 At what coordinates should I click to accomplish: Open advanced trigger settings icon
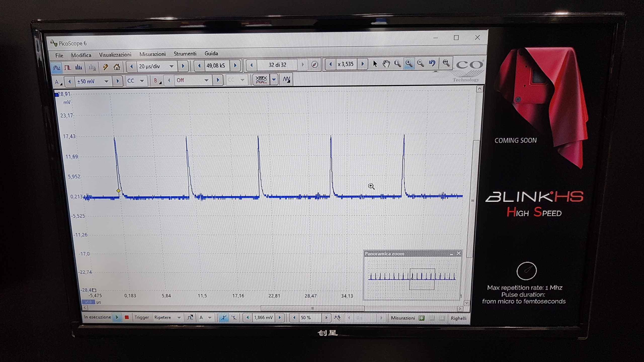(x=190, y=318)
